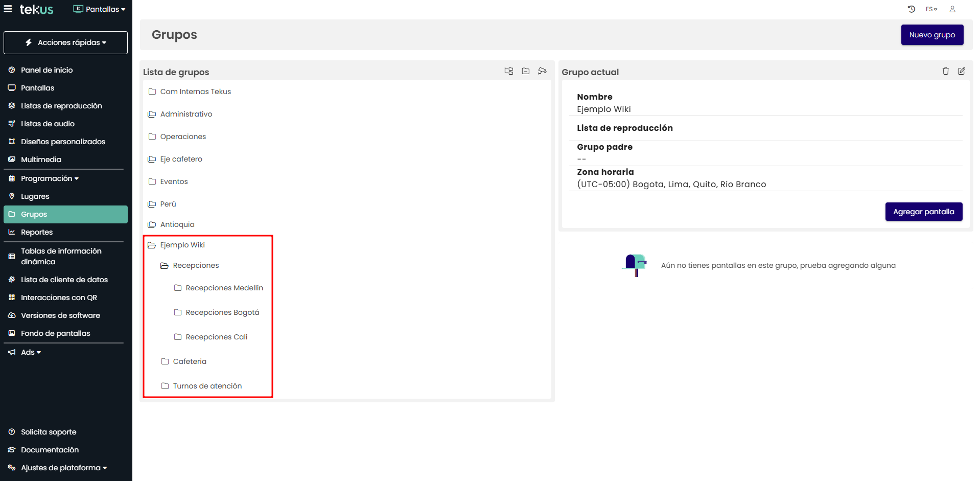980x481 pixels.
Task: Open the history clock icon in top bar
Action: tap(911, 9)
